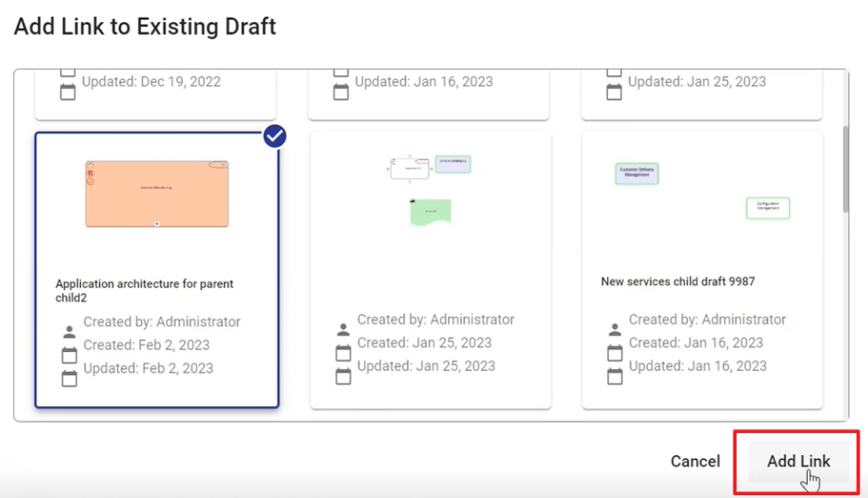This screenshot has width=868, height=498.
Task: Cancel the Add Link dialog
Action: pos(695,462)
